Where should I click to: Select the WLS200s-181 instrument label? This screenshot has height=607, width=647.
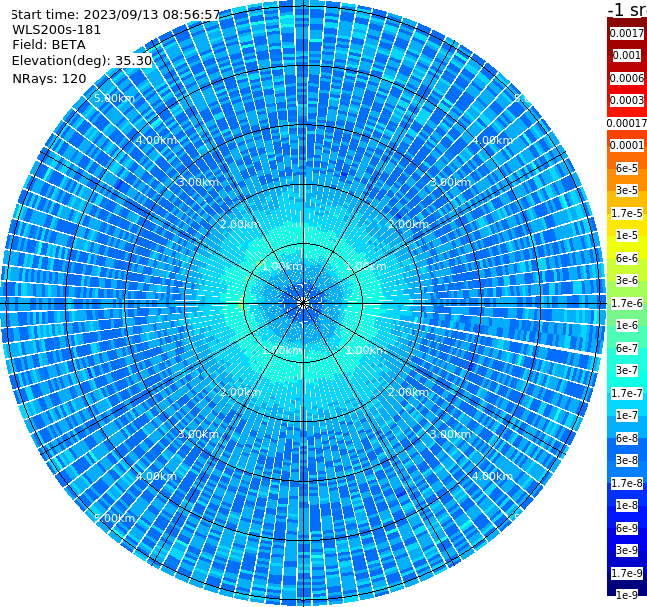pos(57,30)
